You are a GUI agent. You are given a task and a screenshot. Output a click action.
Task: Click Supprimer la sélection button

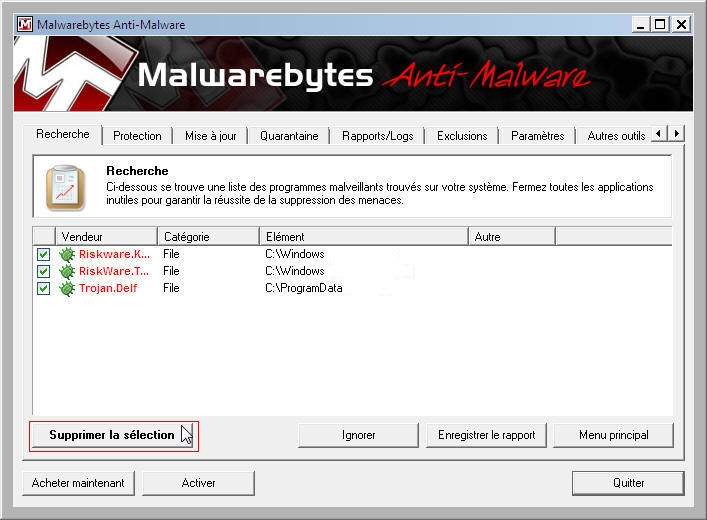click(114, 435)
